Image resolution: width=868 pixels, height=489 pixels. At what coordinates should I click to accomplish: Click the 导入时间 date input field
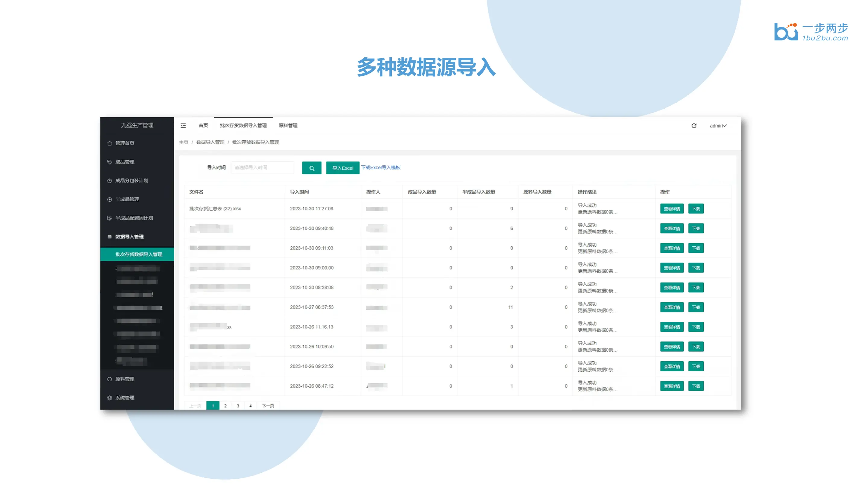262,168
